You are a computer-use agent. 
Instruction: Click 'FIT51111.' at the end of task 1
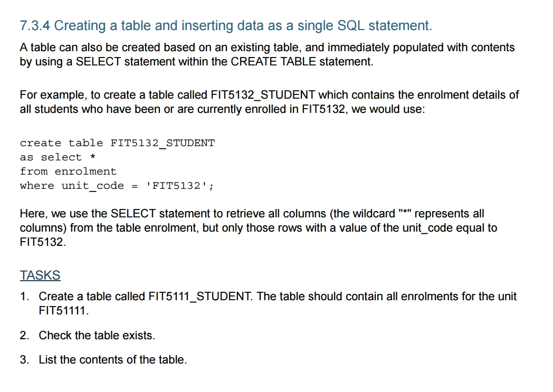coord(64,311)
